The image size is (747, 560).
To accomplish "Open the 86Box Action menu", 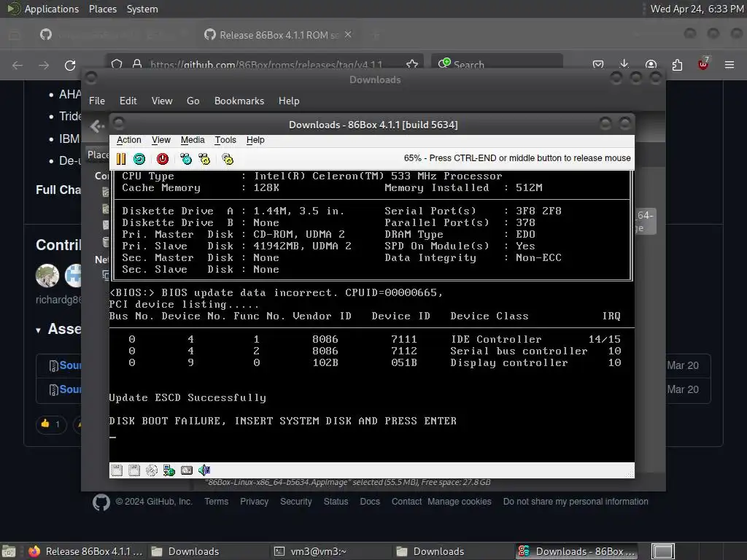I will 128,140.
